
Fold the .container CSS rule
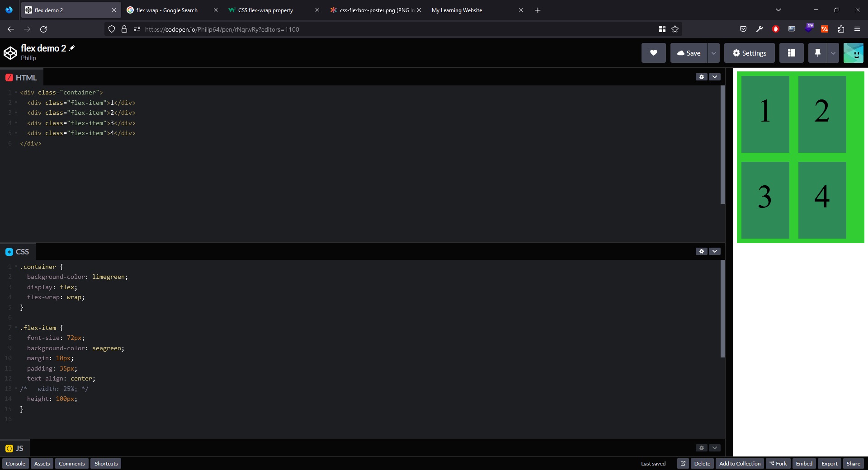tap(16, 267)
